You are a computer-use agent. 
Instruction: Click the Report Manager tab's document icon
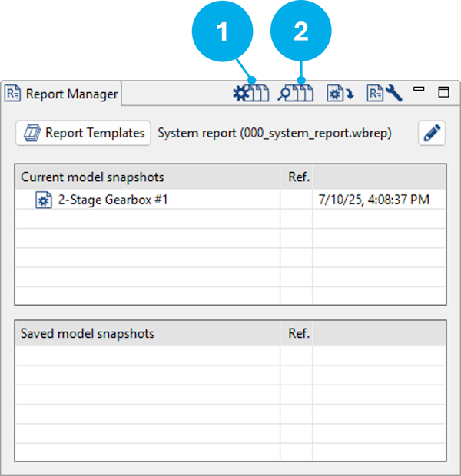tap(13, 94)
